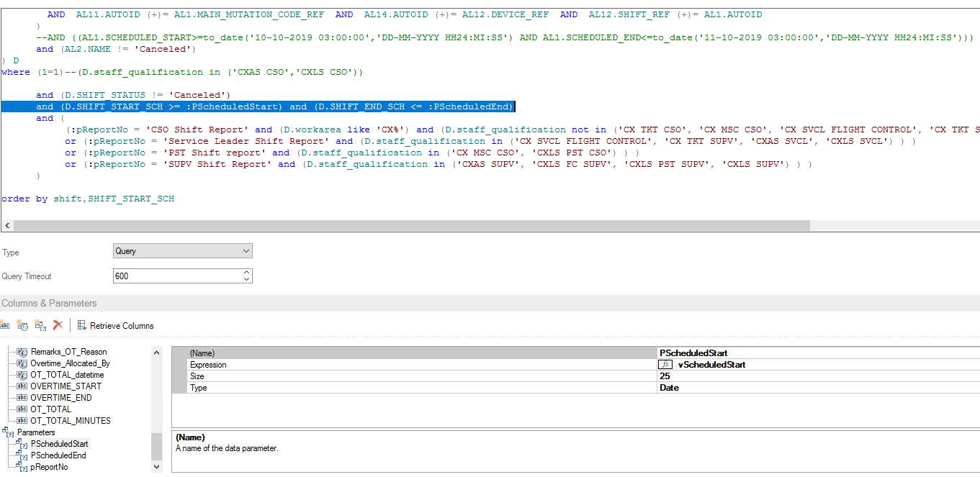Screen dimensions: 980x477
Task: Click the AL2.NAME != 'Canceled' line
Action: pyautogui.click(x=117, y=49)
